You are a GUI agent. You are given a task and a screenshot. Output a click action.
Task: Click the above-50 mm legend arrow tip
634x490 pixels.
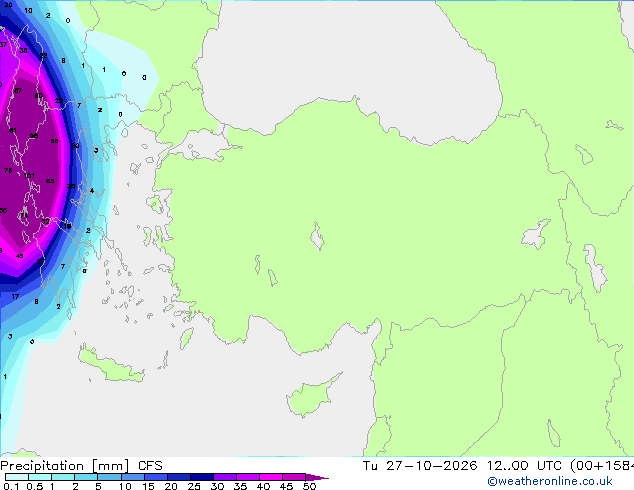317,477
